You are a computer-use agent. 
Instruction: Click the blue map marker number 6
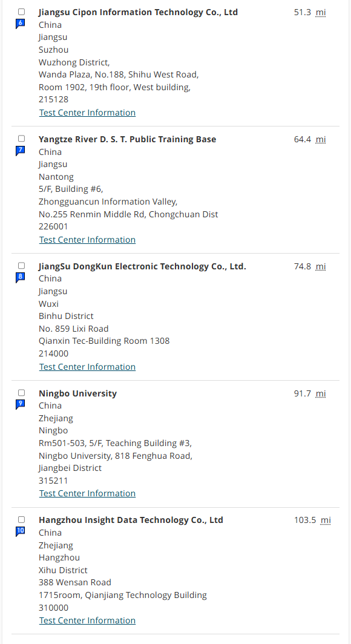[21, 24]
